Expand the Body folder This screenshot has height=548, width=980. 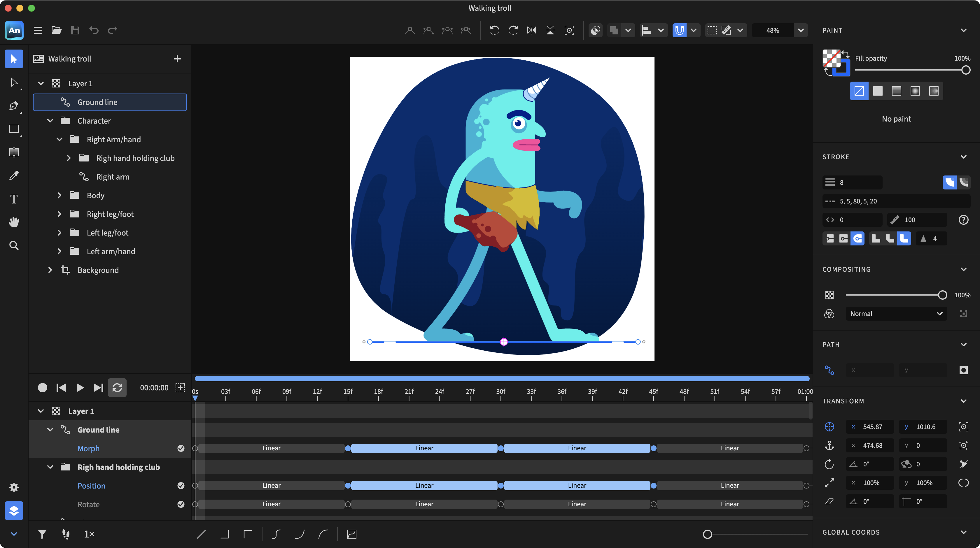pyautogui.click(x=59, y=195)
